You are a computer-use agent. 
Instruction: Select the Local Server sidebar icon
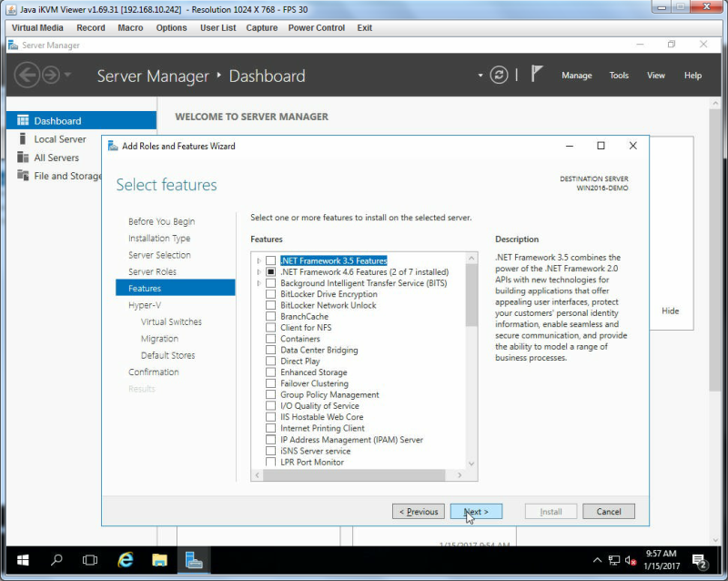(x=22, y=139)
